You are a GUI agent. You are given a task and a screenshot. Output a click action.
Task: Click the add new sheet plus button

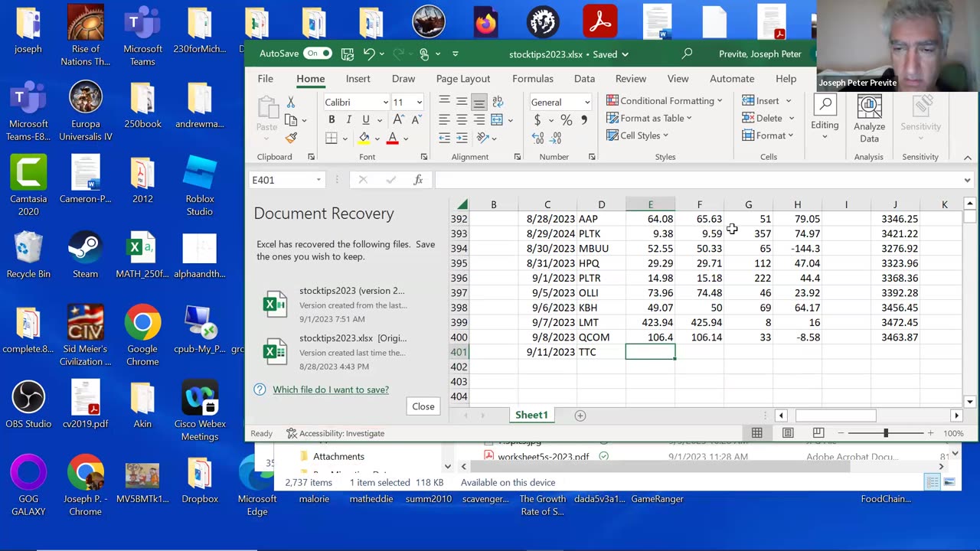click(x=580, y=416)
